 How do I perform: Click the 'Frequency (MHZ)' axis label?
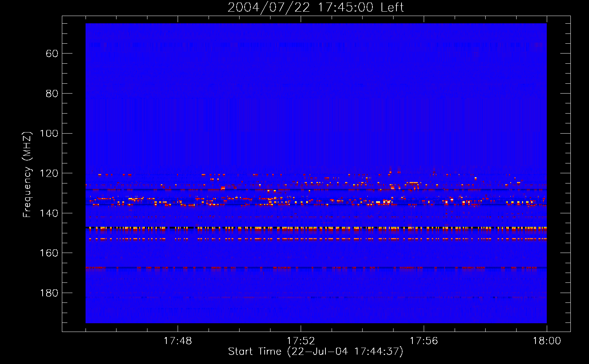click(27, 174)
